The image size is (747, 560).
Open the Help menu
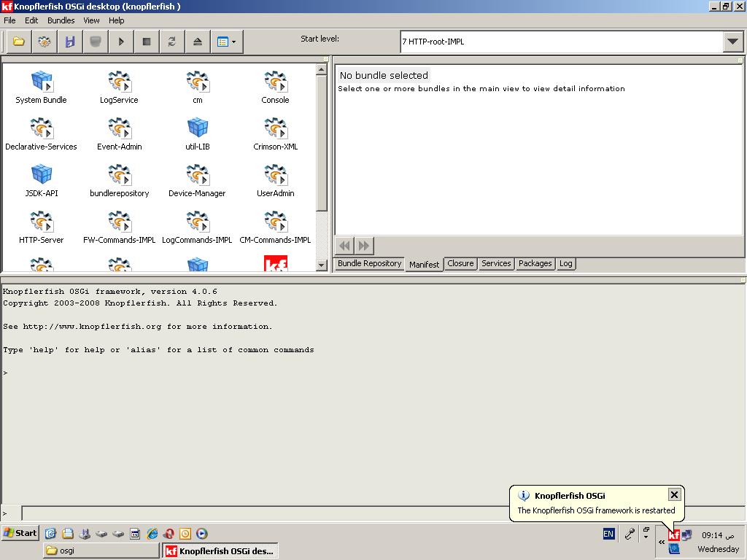116,20
